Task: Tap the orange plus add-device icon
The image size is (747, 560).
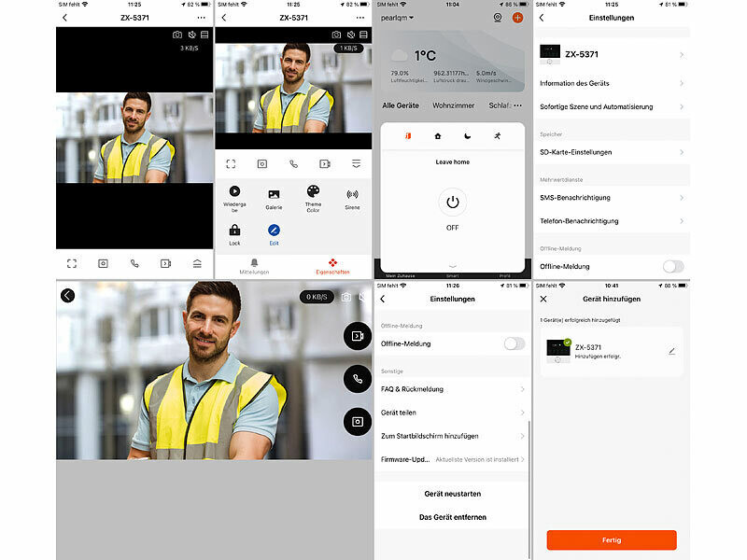Action: [x=517, y=18]
